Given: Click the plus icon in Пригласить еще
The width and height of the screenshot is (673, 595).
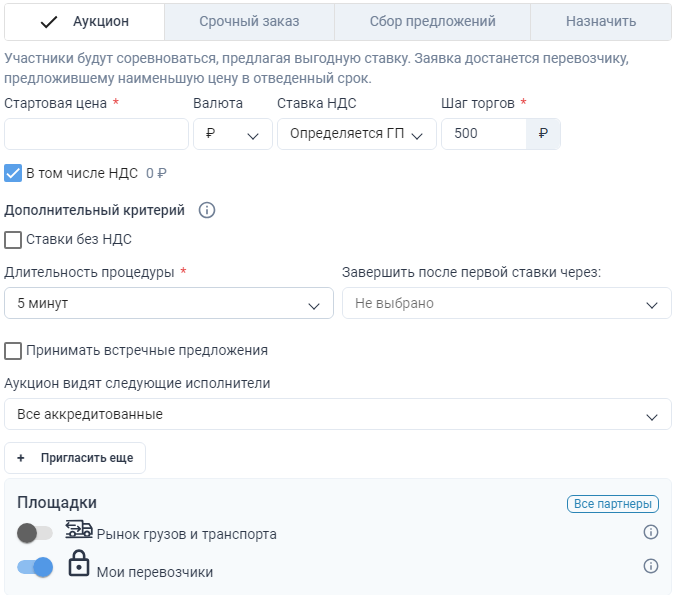Looking at the screenshot, I should pos(21,458).
